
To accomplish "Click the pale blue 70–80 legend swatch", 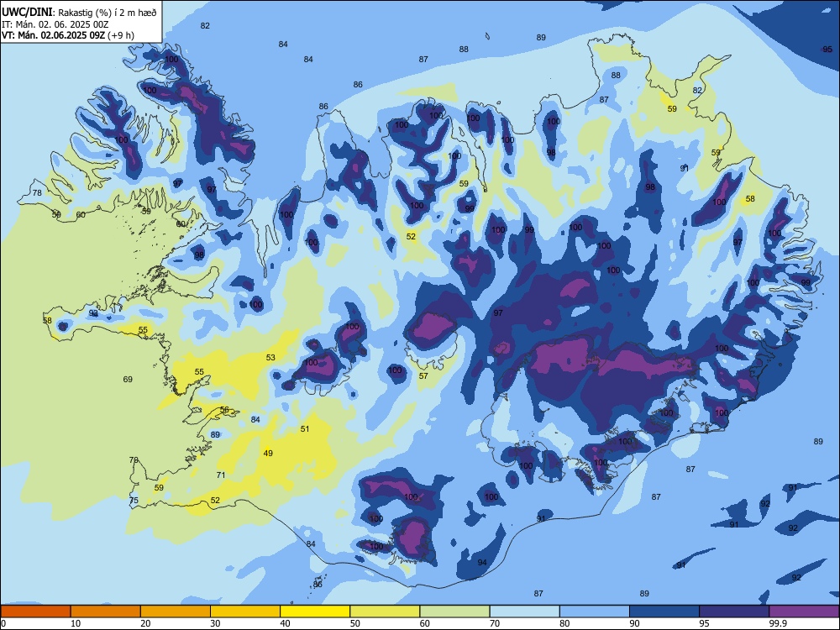I will pos(524,612).
